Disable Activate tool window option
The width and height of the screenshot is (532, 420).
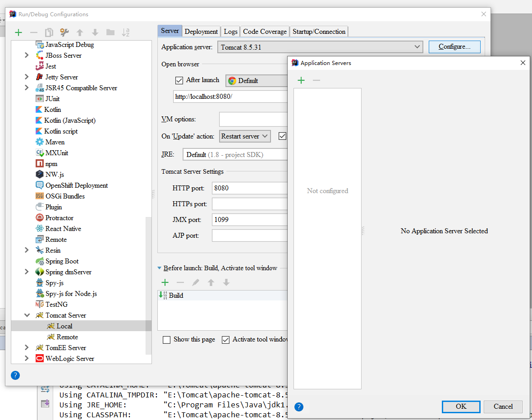pyautogui.click(x=225, y=340)
